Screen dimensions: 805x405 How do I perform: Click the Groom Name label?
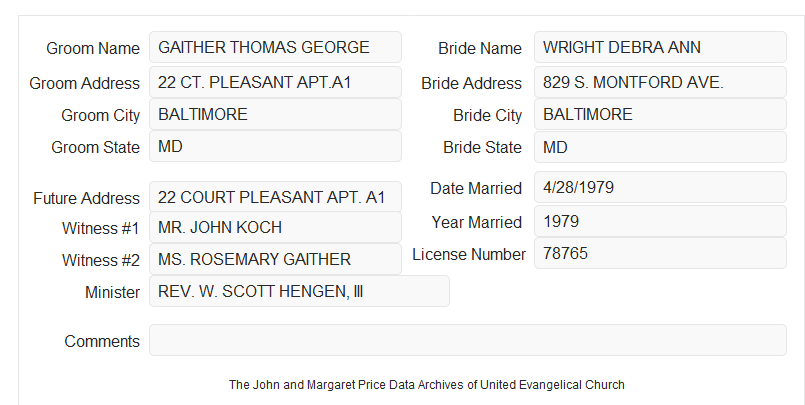click(x=93, y=48)
